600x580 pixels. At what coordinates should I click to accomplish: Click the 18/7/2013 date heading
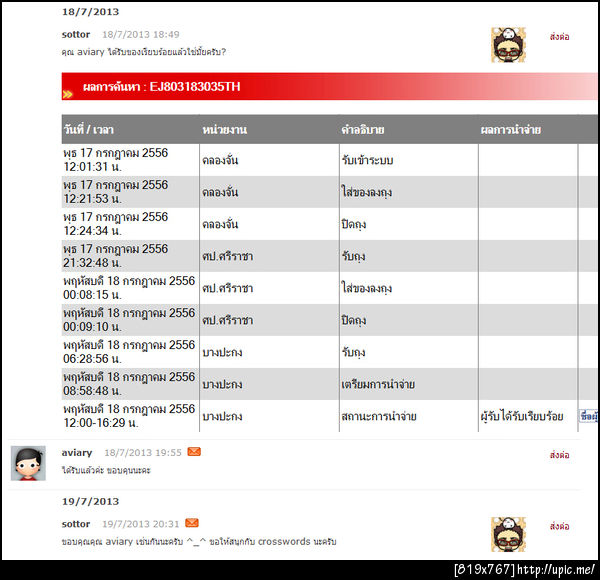(90, 12)
